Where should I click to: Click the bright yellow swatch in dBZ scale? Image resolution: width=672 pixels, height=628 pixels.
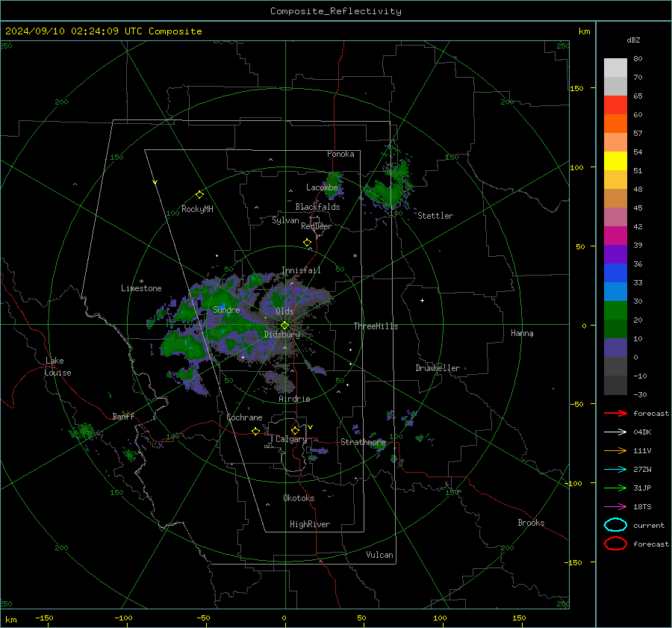[615, 161]
